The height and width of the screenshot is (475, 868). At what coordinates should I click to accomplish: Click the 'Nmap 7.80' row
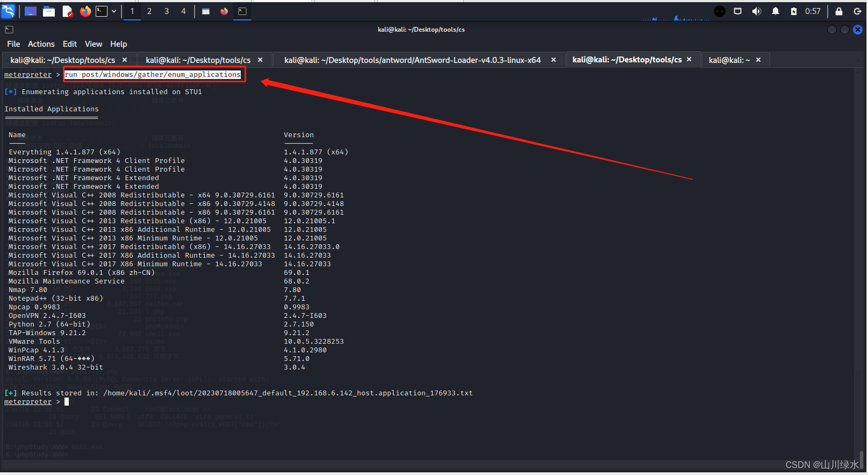pyautogui.click(x=155, y=290)
